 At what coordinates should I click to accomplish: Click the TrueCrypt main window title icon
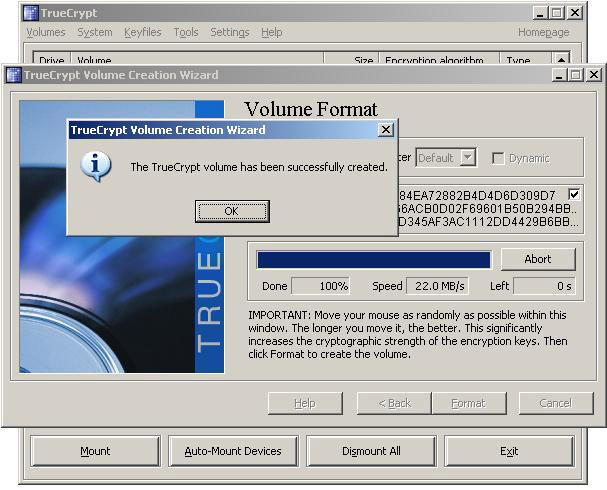point(31,13)
